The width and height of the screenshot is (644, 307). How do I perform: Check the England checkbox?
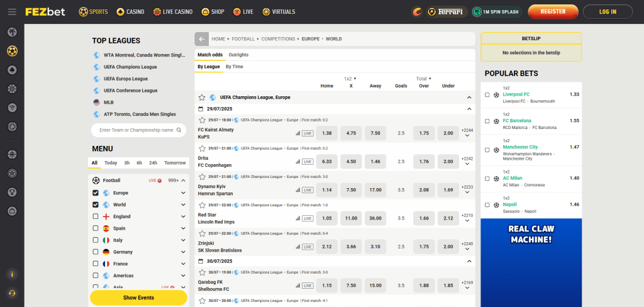[x=96, y=216]
